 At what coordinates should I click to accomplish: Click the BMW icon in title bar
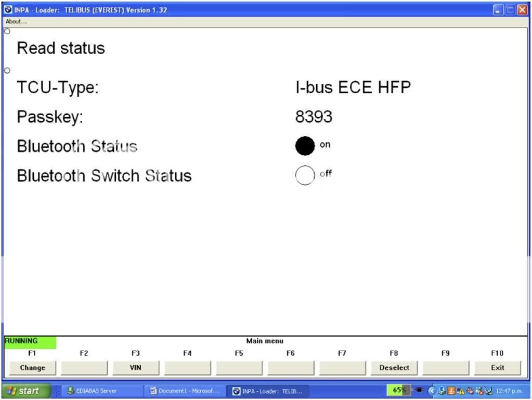pyautogui.click(x=7, y=10)
